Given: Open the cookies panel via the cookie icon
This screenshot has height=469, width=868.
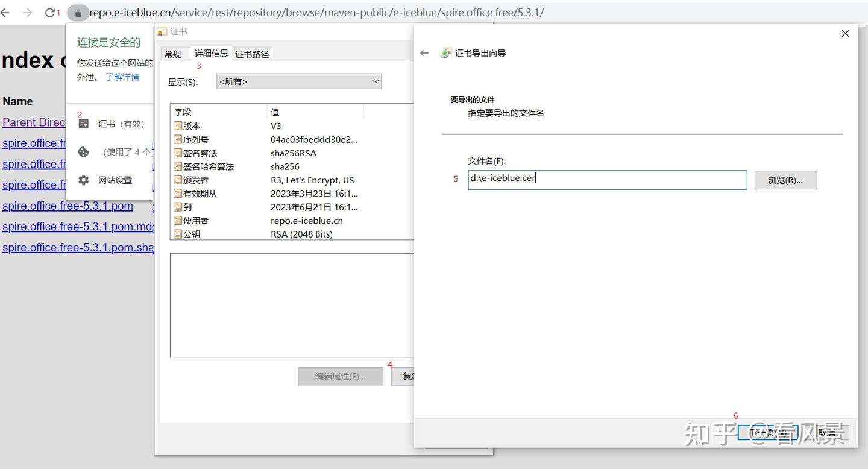Looking at the screenshot, I should click(83, 152).
